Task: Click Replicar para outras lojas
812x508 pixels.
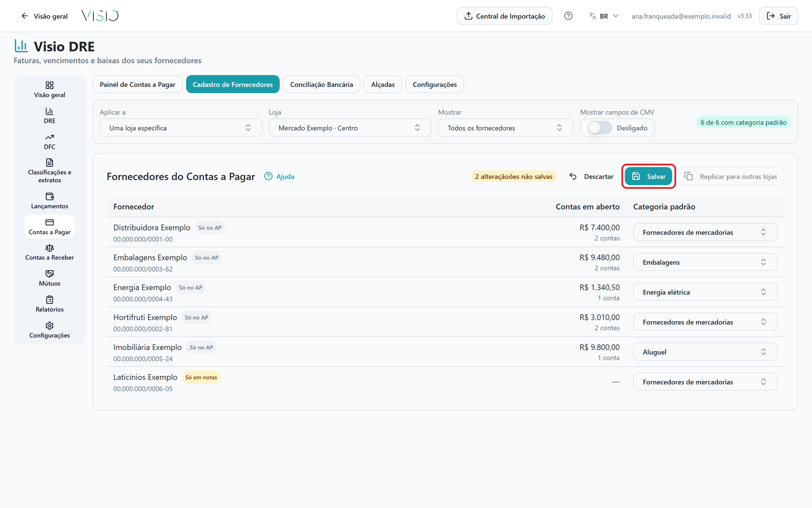Action: [731, 176]
